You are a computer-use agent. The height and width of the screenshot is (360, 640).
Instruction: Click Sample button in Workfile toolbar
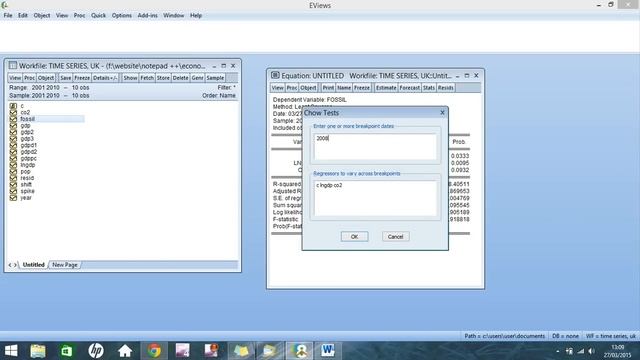(x=215, y=78)
